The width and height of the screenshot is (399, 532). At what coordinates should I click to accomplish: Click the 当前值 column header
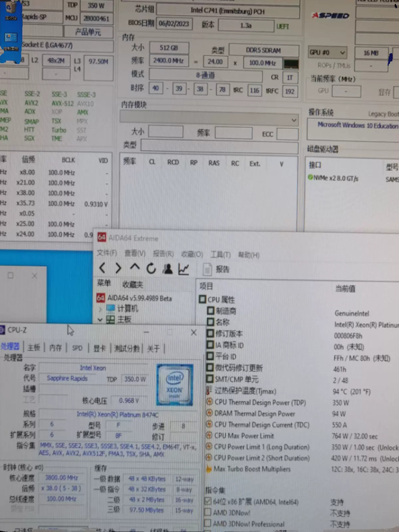click(345, 289)
